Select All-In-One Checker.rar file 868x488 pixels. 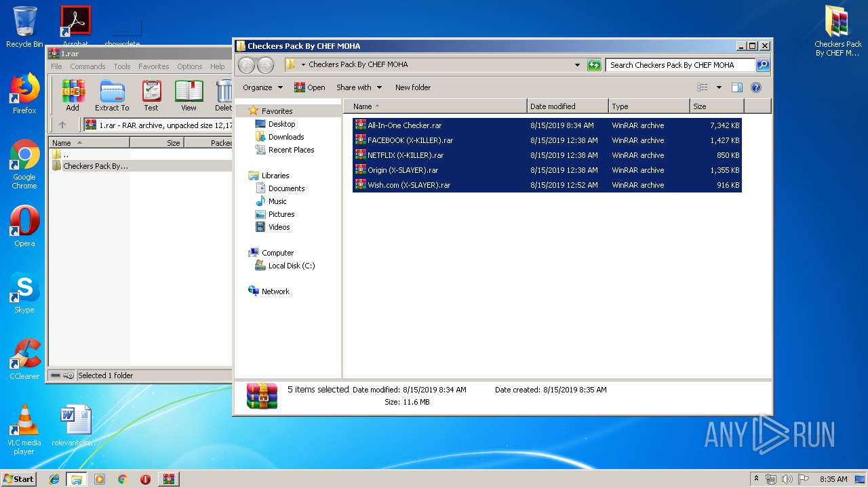547,125
